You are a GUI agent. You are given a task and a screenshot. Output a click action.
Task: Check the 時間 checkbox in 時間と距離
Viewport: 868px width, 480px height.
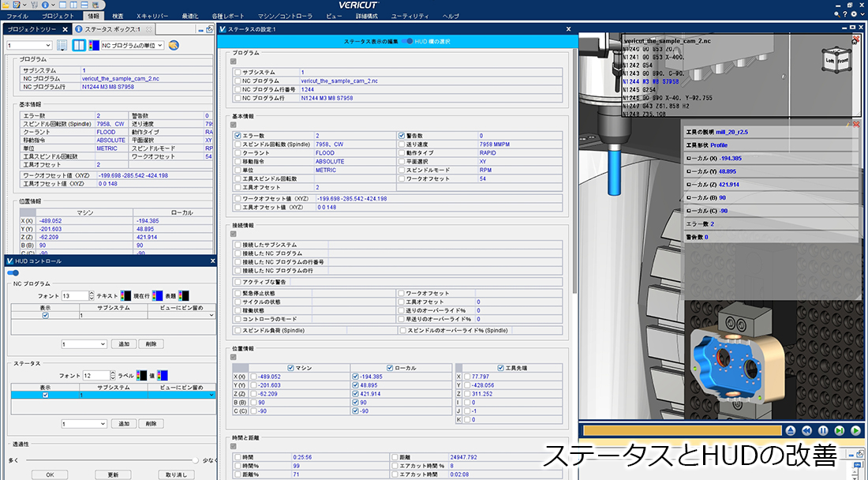(238, 457)
